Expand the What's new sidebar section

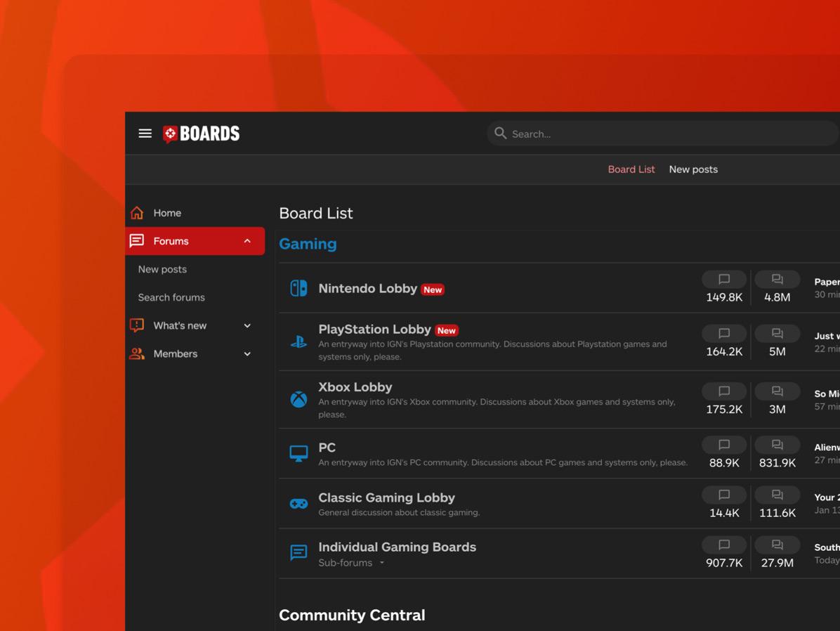click(x=247, y=325)
